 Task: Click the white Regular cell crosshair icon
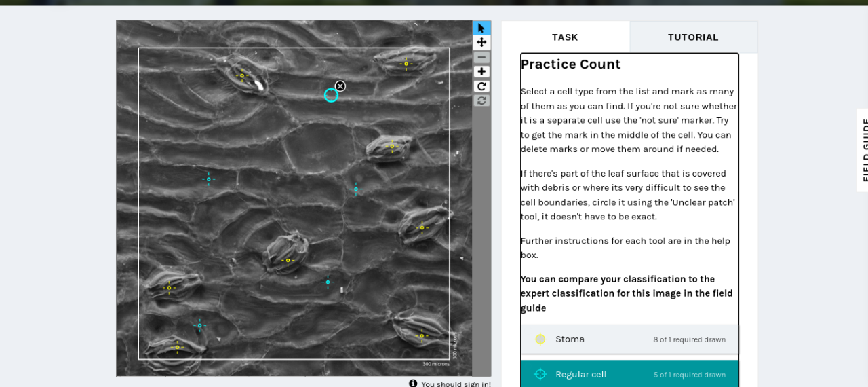pos(540,374)
